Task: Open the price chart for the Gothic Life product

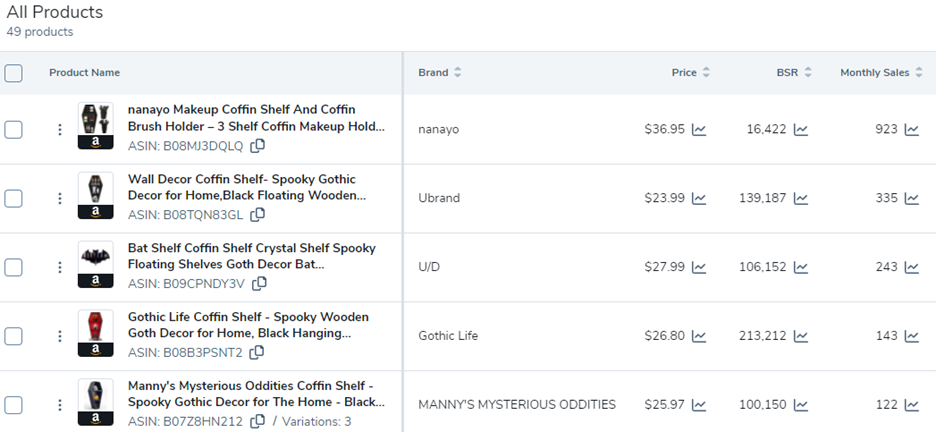Action: tap(699, 336)
